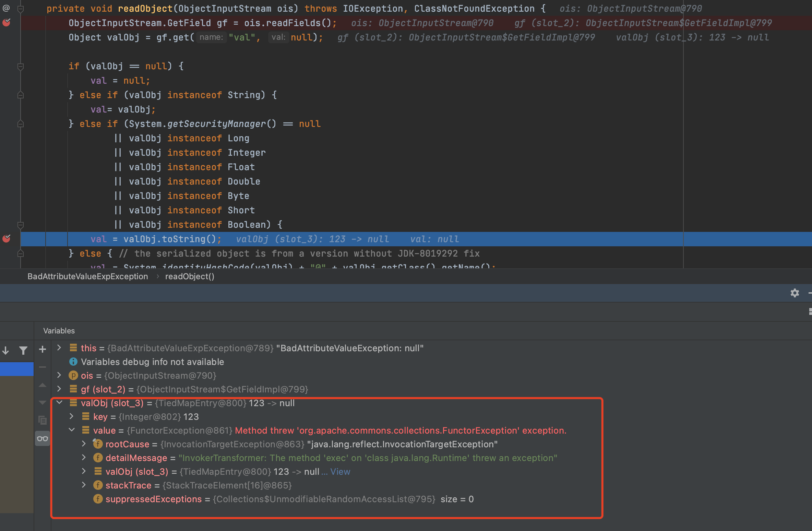Image resolution: width=812 pixels, height=531 pixels.
Task: Add a new watch with the plus icon
Action: [x=43, y=349]
